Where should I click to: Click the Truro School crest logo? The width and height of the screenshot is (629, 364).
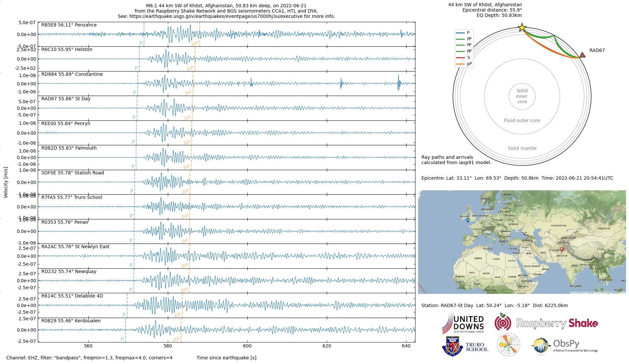(x=465, y=346)
